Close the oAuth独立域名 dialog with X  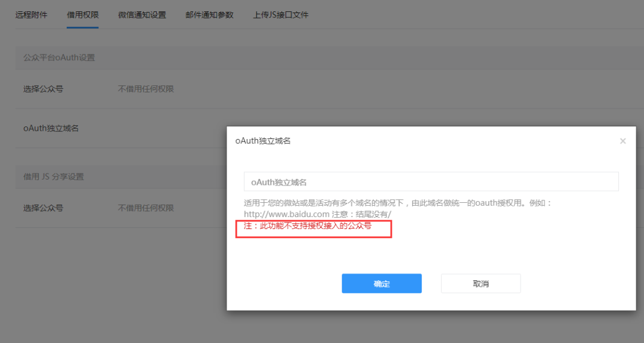[x=623, y=141]
